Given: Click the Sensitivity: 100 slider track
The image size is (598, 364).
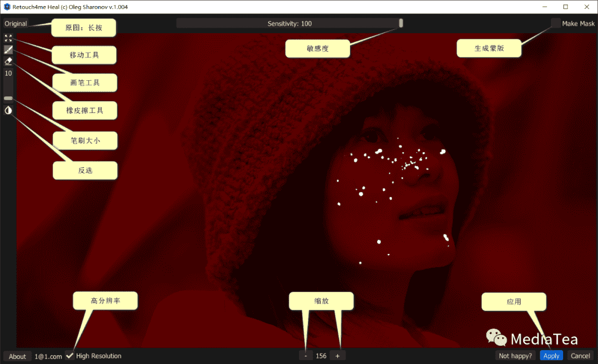Looking at the screenshot, I should [290, 23].
